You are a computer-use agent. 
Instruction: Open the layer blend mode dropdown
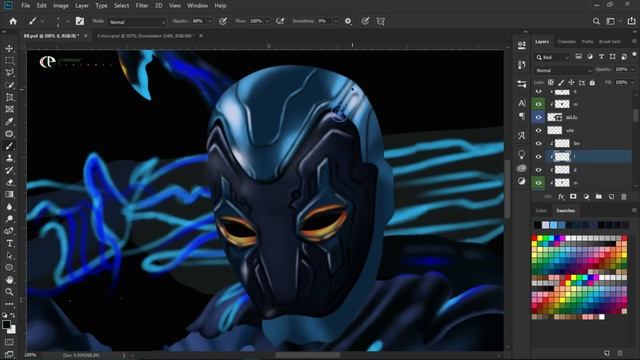pos(563,70)
